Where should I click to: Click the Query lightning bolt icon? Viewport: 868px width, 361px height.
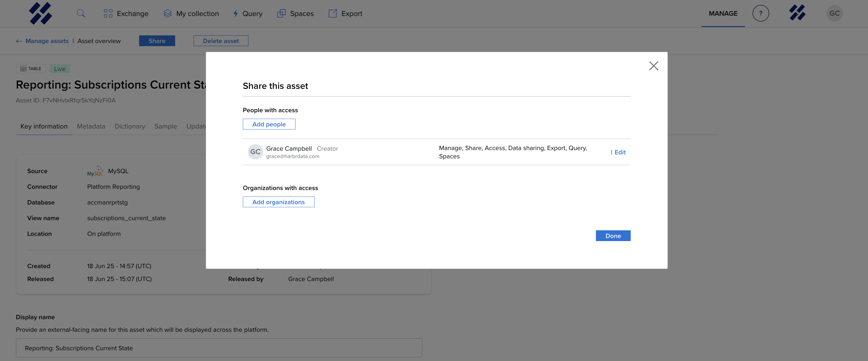(x=235, y=14)
